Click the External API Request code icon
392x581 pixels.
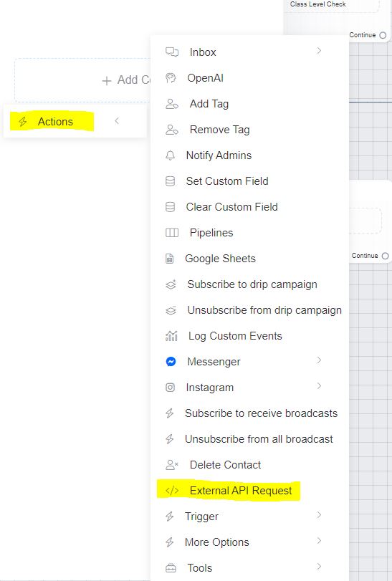pyautogui.click(x=172, y=491)
